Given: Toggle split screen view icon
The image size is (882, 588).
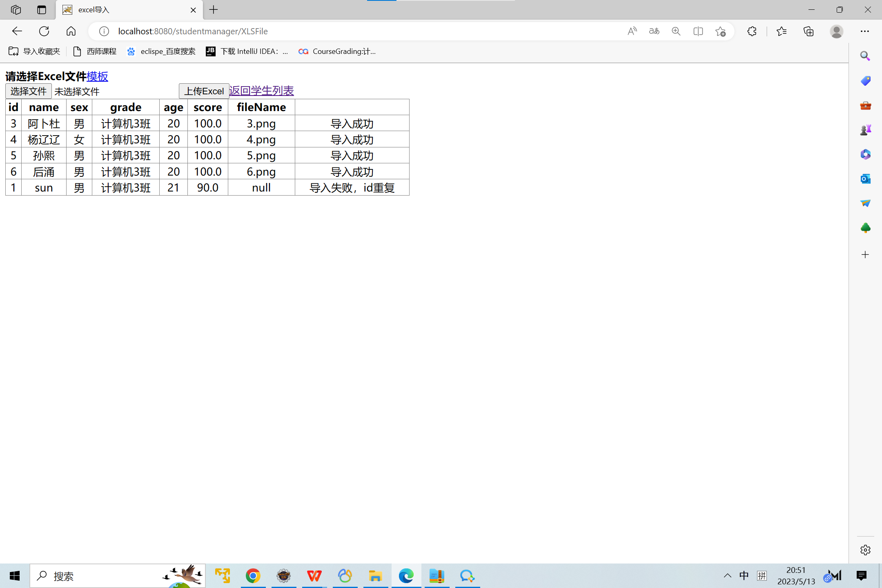Looking at the screenshot, I should click(x=698, y=31).
